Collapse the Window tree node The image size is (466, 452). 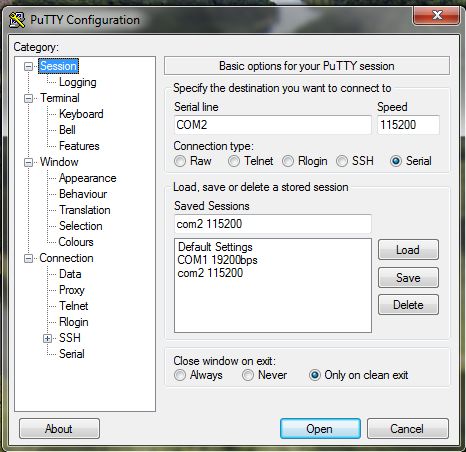click(29, 162)
